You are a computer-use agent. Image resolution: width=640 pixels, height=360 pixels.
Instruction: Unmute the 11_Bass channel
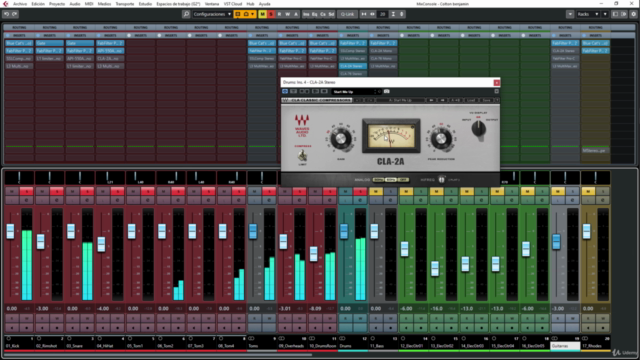coord(376,191)
